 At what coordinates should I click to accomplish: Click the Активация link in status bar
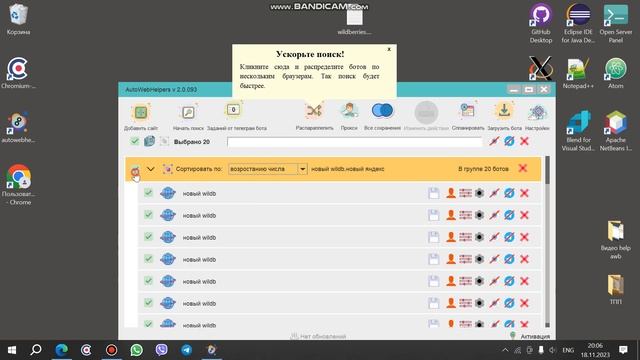[535, 336]
